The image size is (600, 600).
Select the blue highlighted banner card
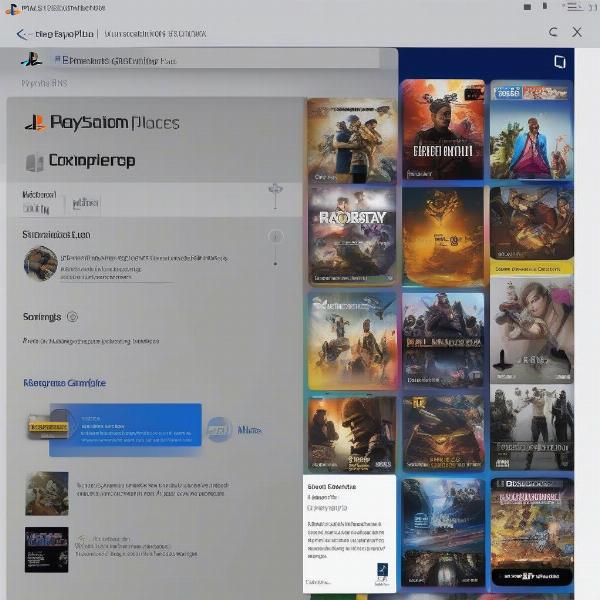pyautogui.click(x=126, y=429)
